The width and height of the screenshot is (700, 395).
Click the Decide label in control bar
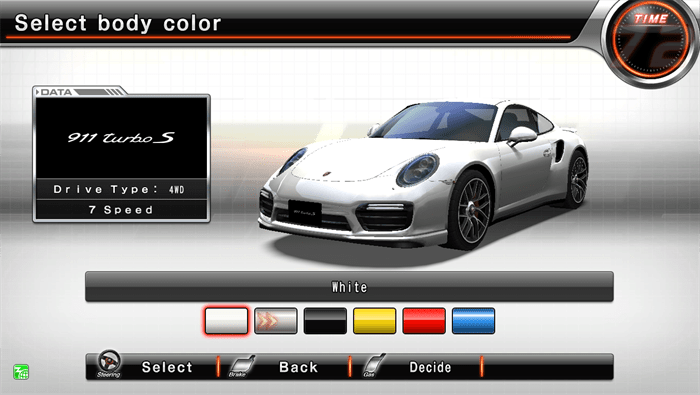click(x=430, y=367)
